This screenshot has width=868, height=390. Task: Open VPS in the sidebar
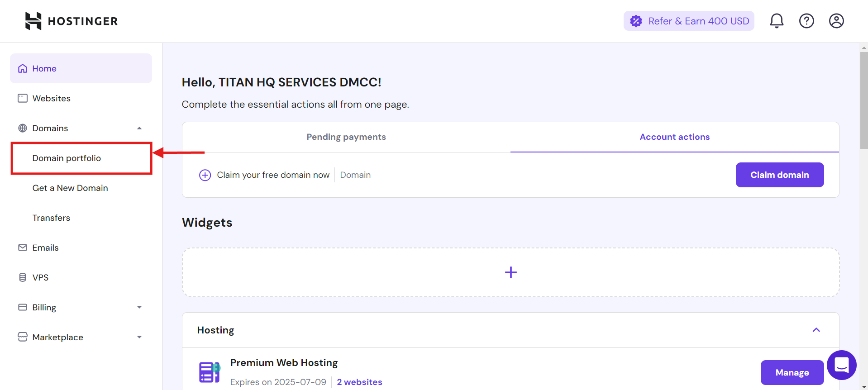[x=81, y=277]
